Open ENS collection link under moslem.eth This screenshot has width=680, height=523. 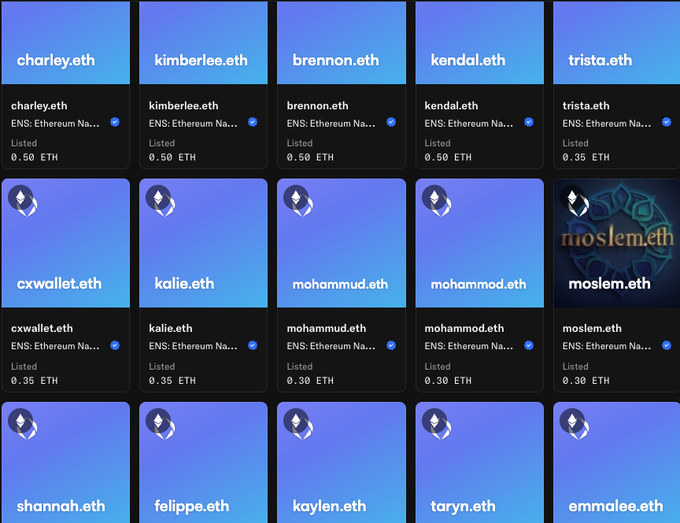pyautogui.click(x=607, y=346)
